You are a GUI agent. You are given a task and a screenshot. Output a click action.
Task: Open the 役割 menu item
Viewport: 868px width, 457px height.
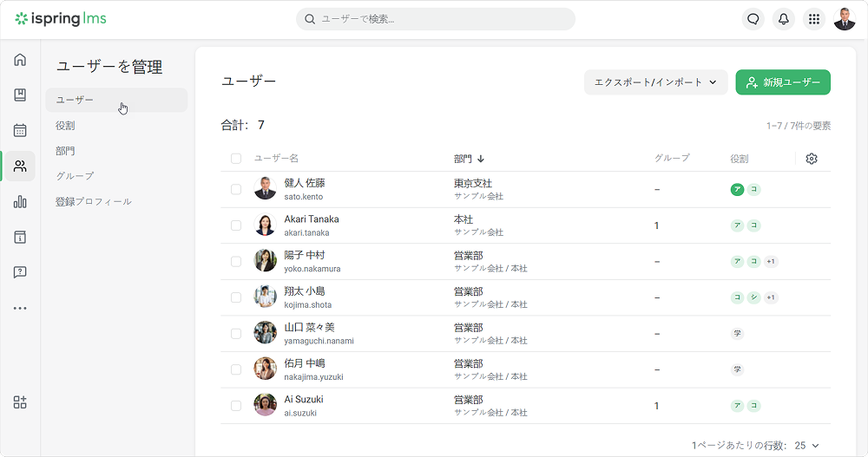(x=66, y=126)
